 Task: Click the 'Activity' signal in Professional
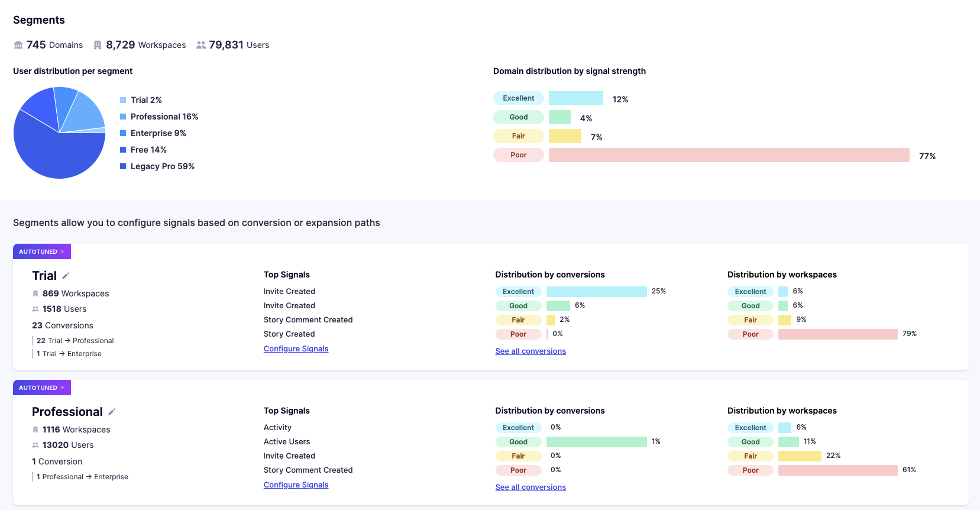coord(277,428)
